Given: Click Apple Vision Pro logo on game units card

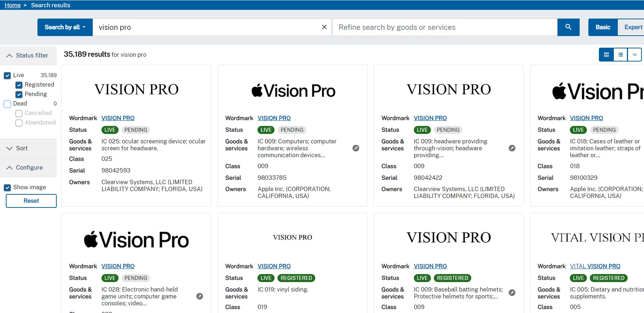Looking at the screenshot, I should pyautogui.click(x=136, y=240).
